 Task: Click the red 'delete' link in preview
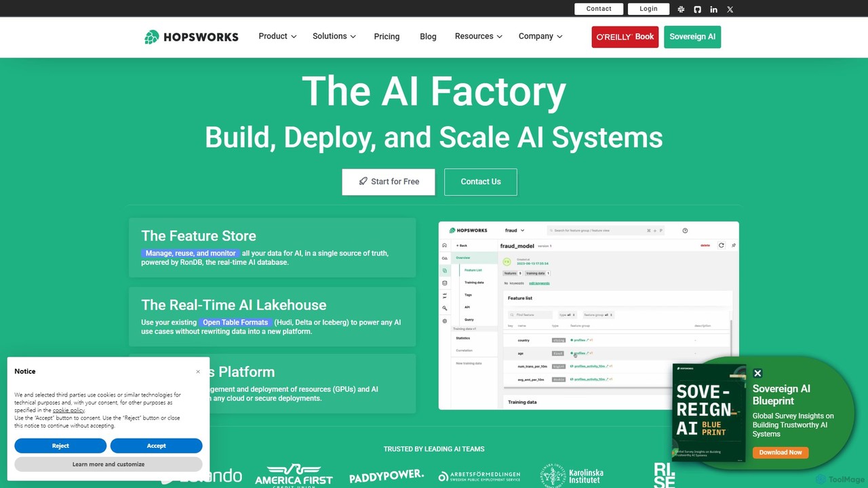coord(705,245)
